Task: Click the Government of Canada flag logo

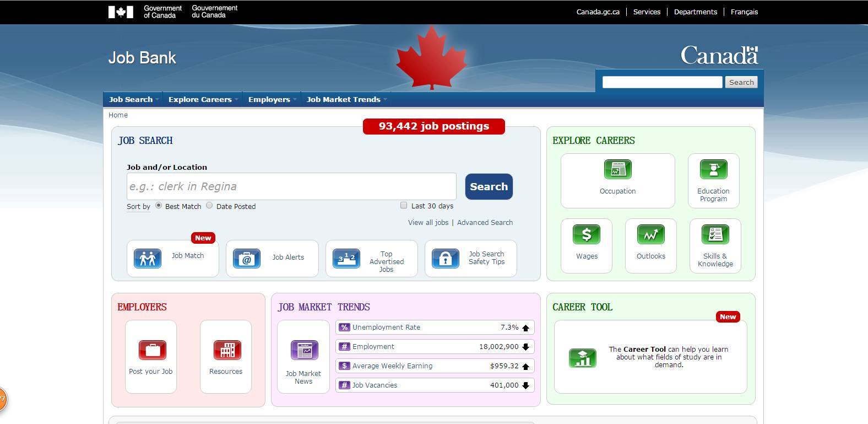Action: pyautogui.click(x=121, y=12)
